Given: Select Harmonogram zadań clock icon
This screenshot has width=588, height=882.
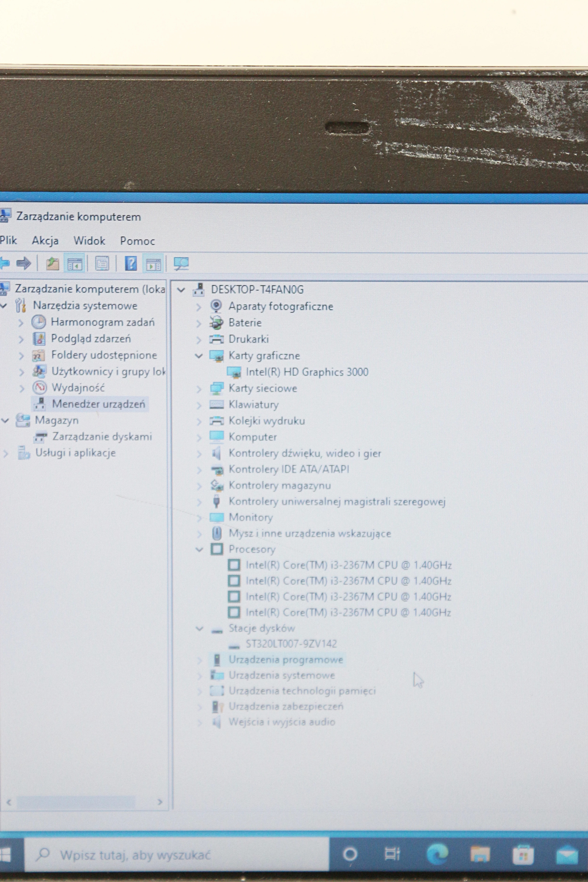Looking at the screenshot, I should [x=39, y=322].
